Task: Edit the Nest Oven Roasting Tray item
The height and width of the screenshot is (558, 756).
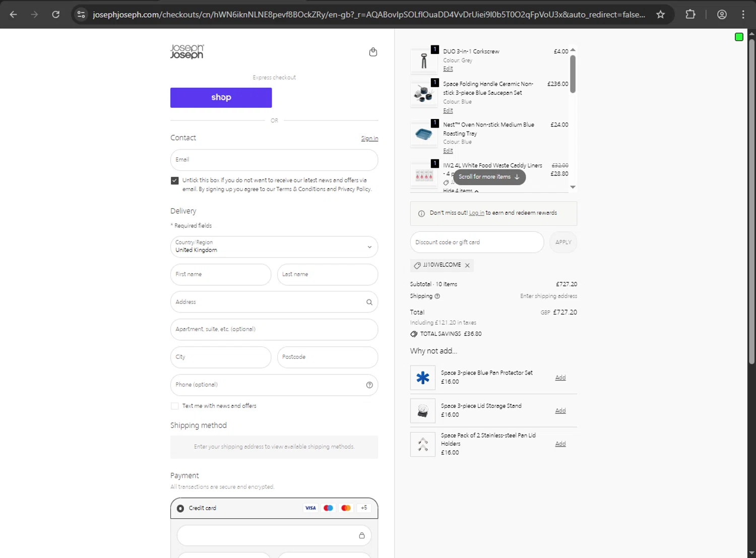Action: click(x=448, y=151)
